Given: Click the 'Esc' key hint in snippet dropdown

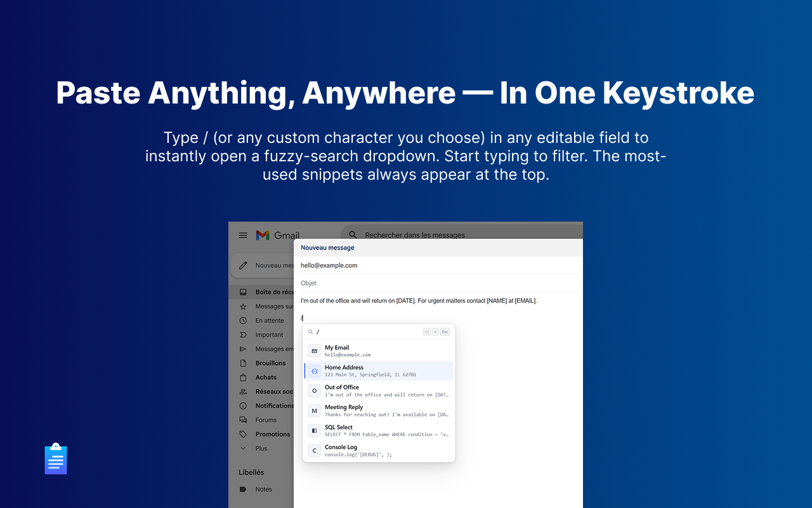Looking at the screenshot, I should pyautogui.click(x=445, y=331).
